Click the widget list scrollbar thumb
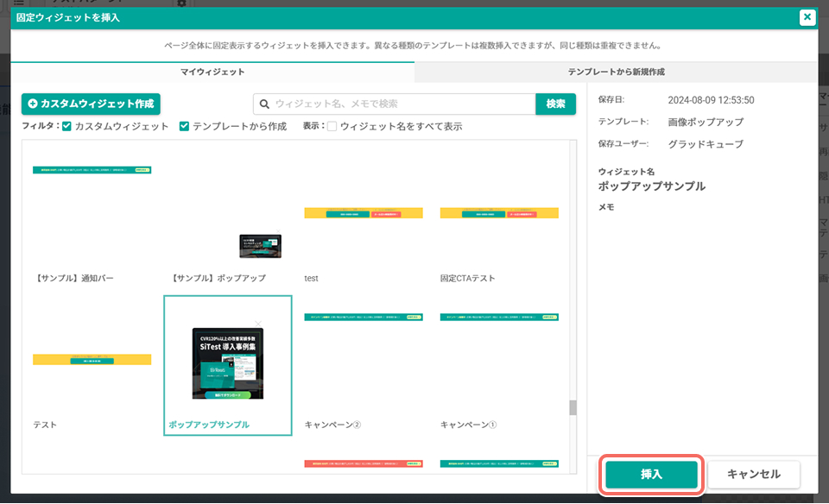829x504 pixels. pos(573,408)
